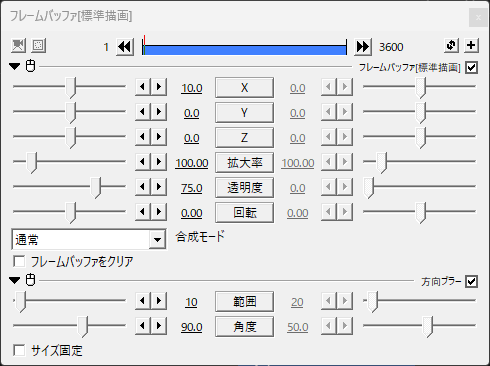Click the left 回転 slider handle
The height and width of the screenshot is (366, 490).
coord(71,212)
